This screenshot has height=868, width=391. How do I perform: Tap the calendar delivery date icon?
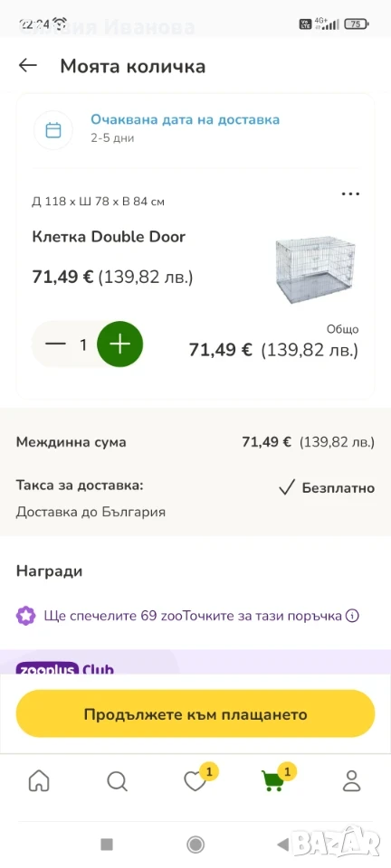point(53,130)
